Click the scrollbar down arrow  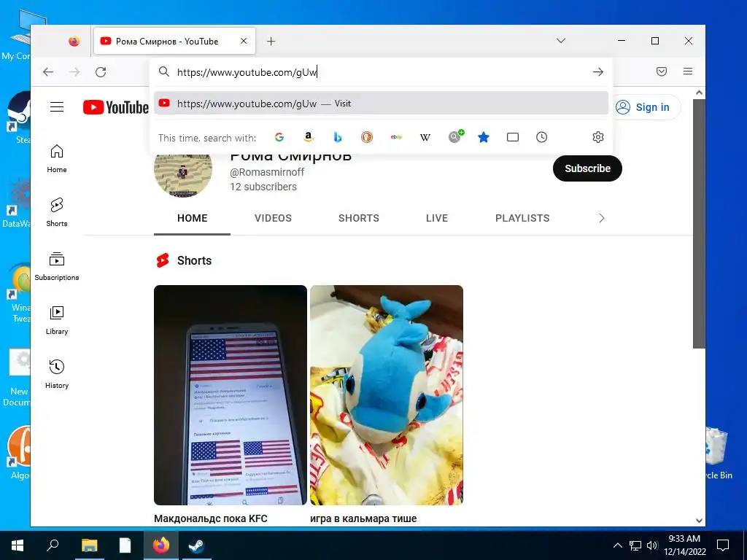699,521
